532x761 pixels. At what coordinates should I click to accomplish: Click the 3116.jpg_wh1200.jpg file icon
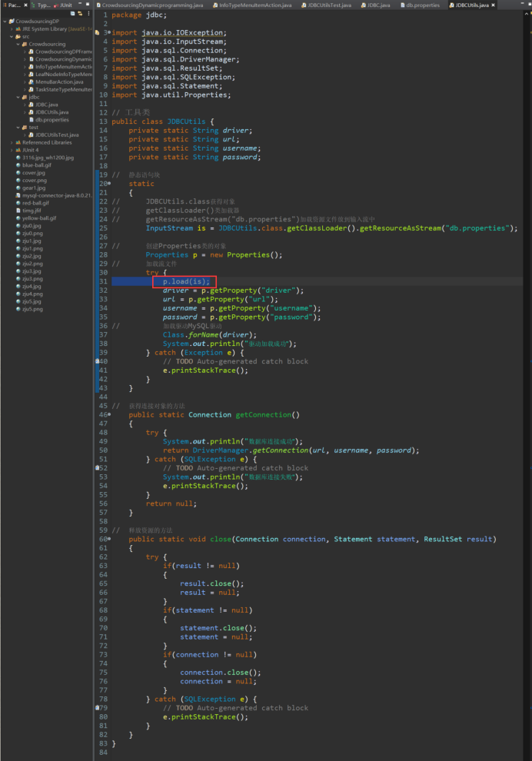[18, 158]
